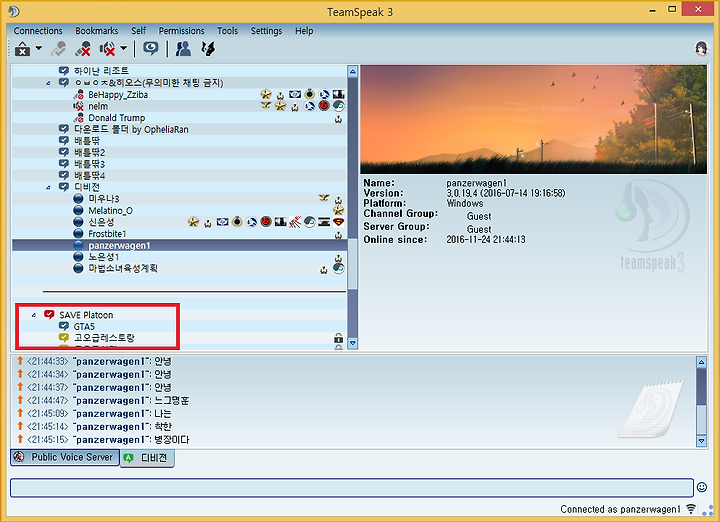Select the 배틀뚝4 channel
The image size is (720, 522).
tap(90, 175)
